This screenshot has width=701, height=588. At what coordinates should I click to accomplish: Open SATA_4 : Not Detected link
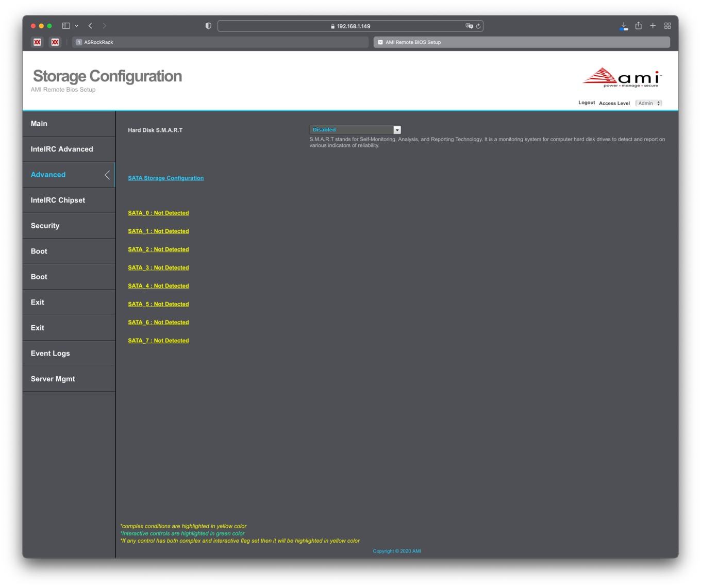click(x=158, y=286)
